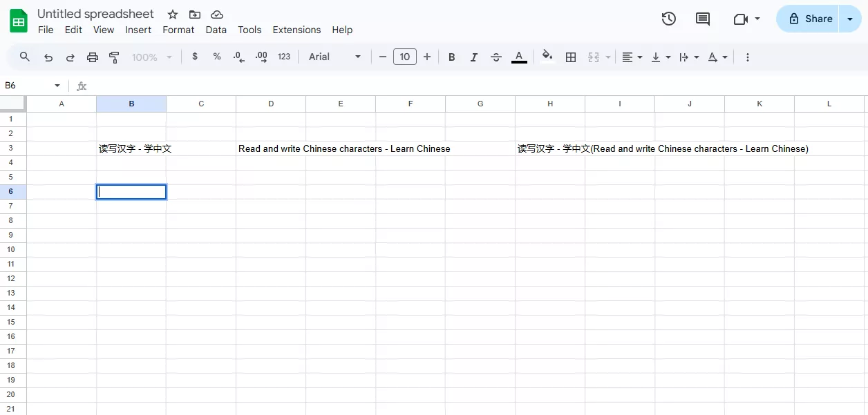
Task: Open the Format menu
Action: coord(178,30)
